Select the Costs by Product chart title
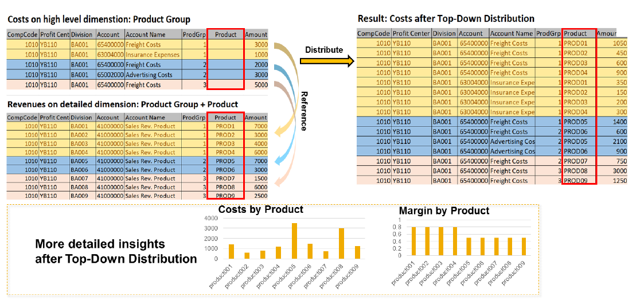The height and width of the screenshot is (304, 644). coord(261,209)
